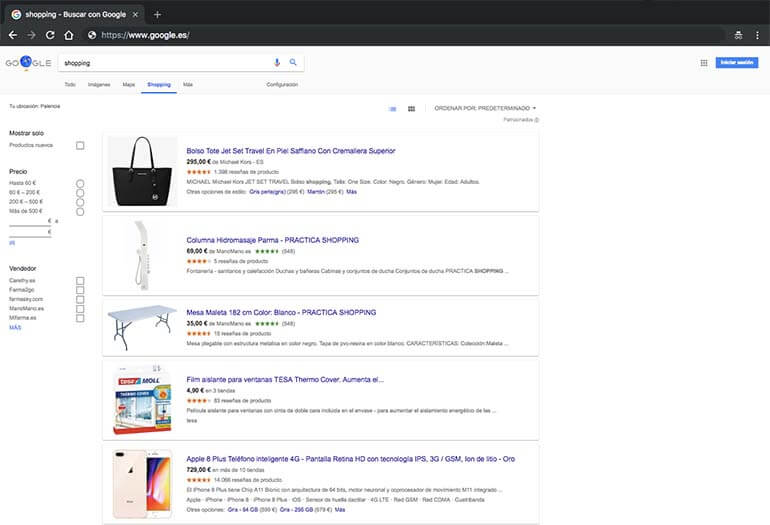The width and height of the screenshot is (770, 525).
Task: Click the Patrocinados info icon
Action: coord(537,120)
